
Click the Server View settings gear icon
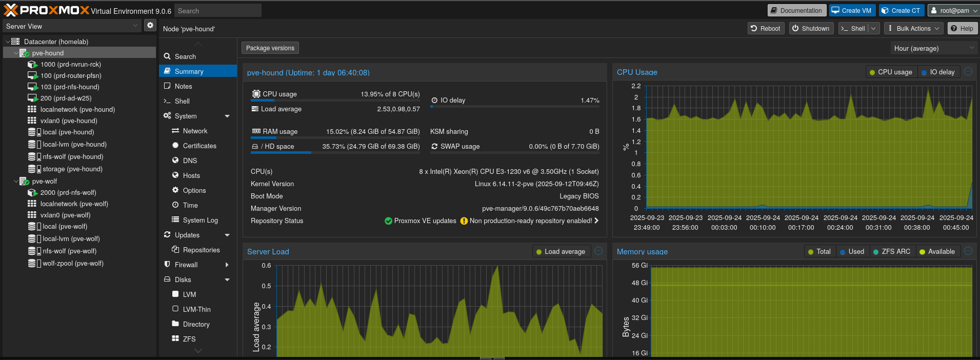point(150,25)
